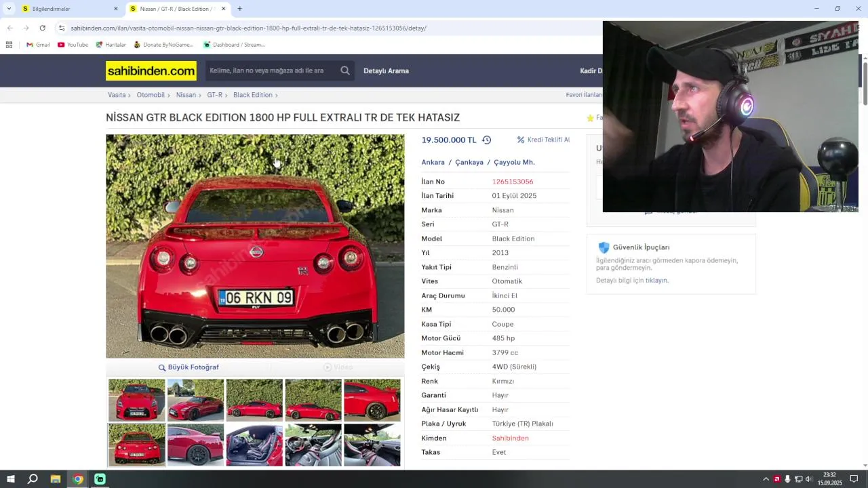Viewport: 868px width, 488px height.
Task: Close the Nissan GT-R listing tab
Action: 223,9
